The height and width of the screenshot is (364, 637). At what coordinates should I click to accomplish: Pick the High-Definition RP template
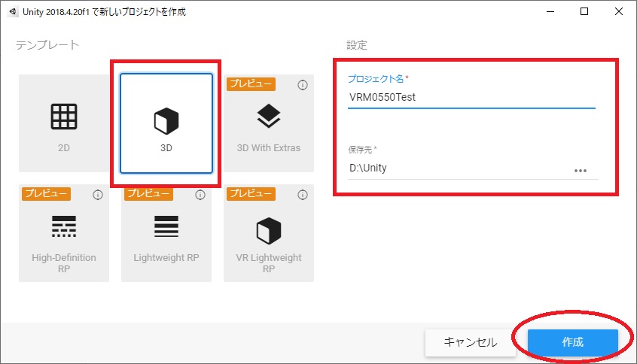[64, 233]
